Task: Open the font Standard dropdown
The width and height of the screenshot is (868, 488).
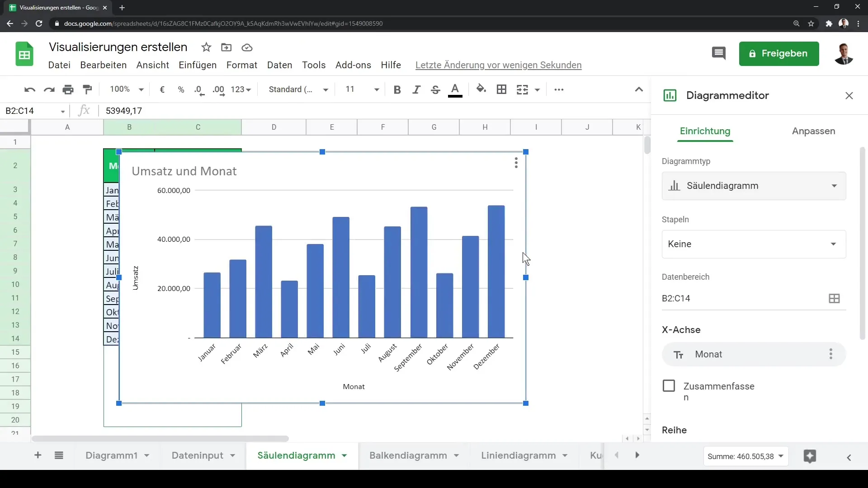Action: pos(298,89)
